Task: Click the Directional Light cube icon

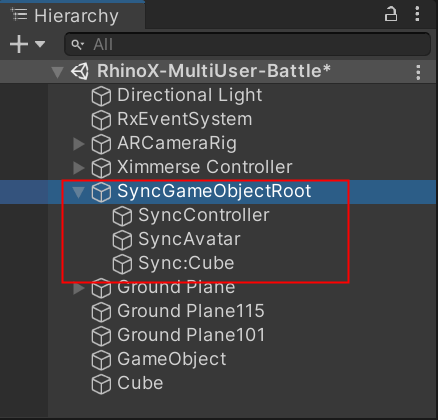Action: [x=101, y=96]
